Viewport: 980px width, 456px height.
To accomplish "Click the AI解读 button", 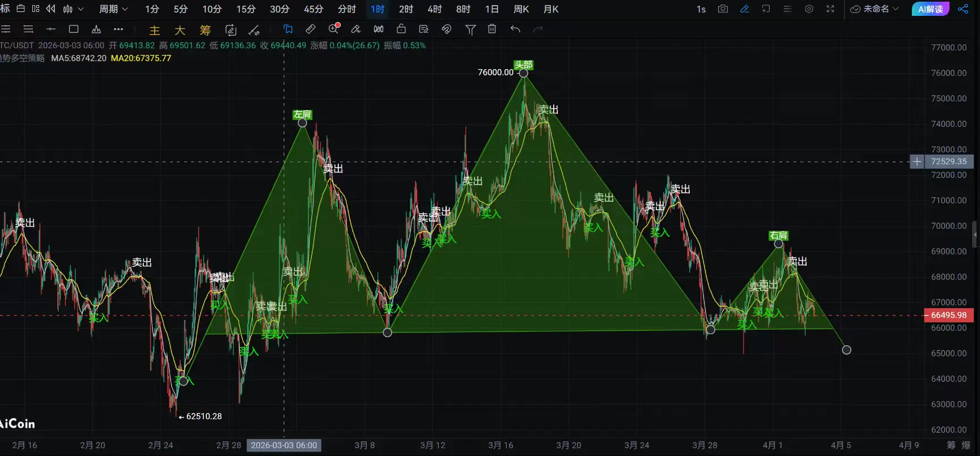I will pos(930,9).
